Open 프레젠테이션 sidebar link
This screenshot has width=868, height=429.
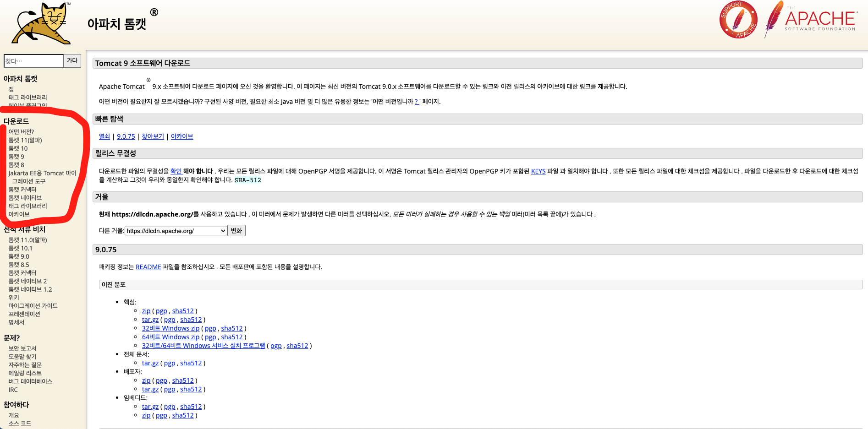tap(24, 314)
